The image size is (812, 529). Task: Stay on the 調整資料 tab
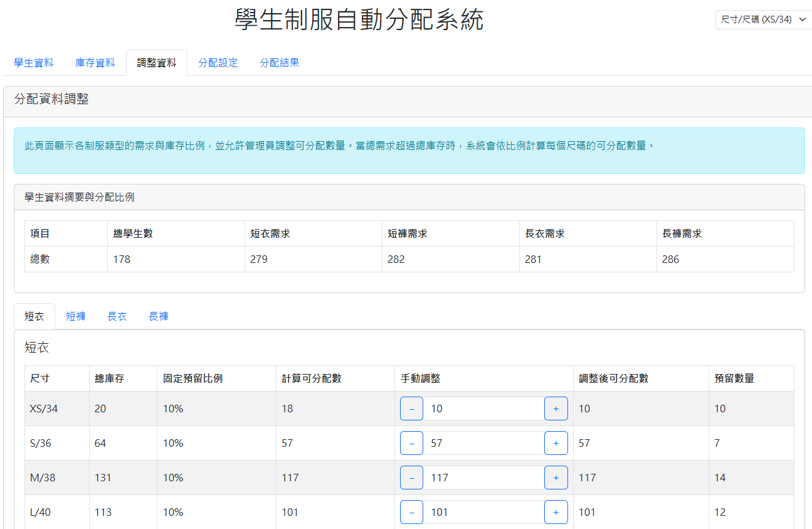coord(157,63)
